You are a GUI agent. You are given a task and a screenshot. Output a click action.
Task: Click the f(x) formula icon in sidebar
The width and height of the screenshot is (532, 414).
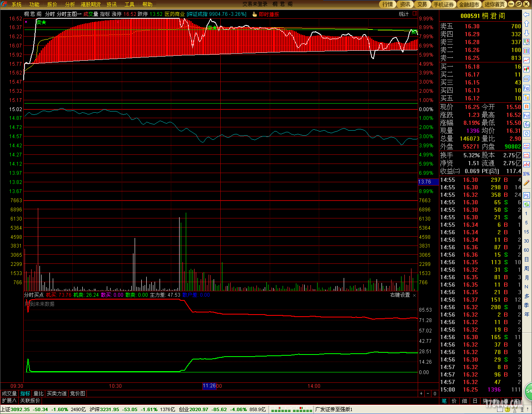[x=527, y=124]
